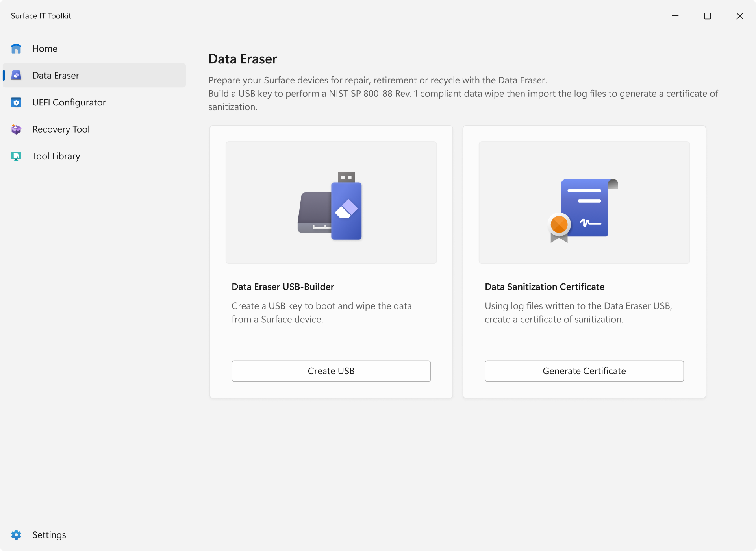Open the Home page label
The image size is (756, 551).
pos(45,48)
